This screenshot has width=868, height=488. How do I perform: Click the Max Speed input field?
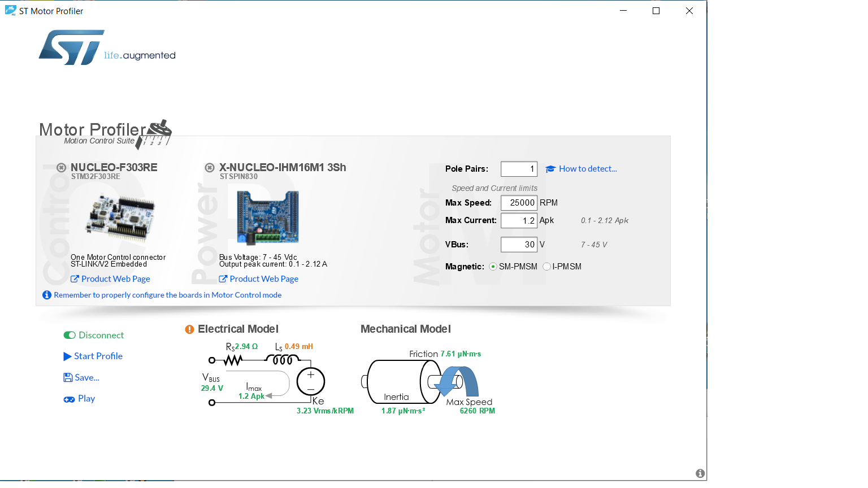click(x=519, y=203)
